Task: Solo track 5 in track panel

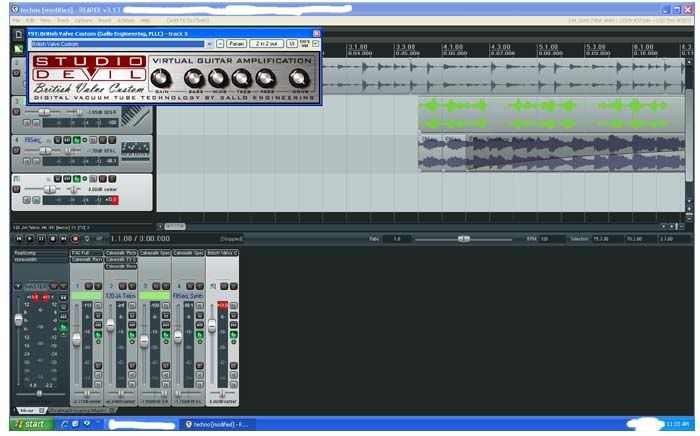Action: 112,179
